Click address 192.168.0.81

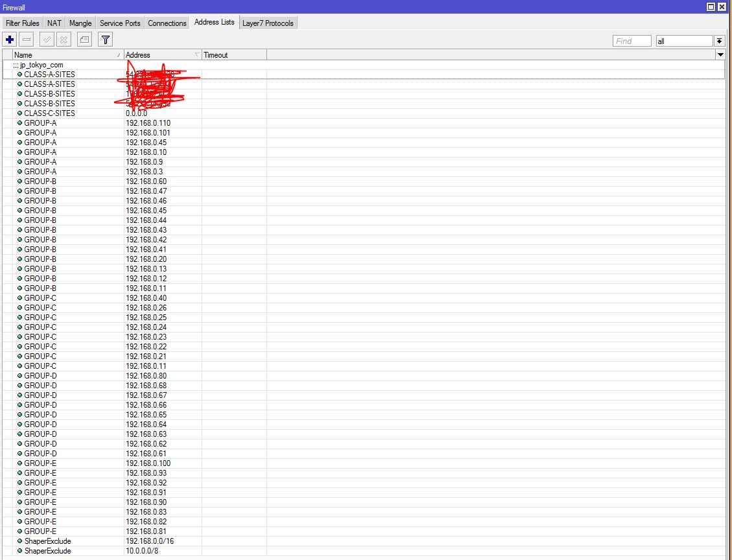click(146, 531)
